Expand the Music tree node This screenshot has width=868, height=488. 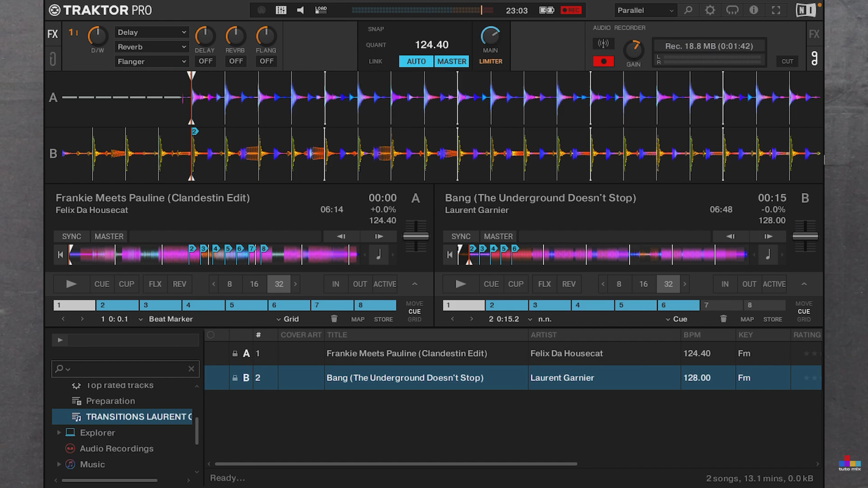(x=59, y=464)
